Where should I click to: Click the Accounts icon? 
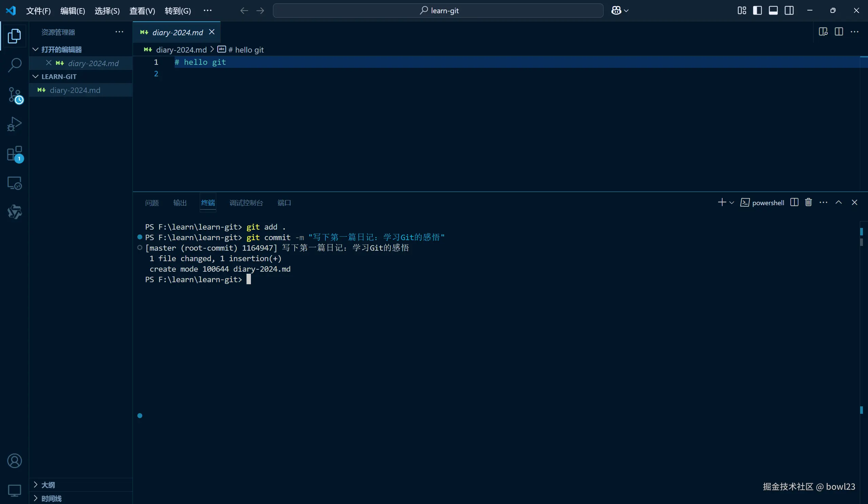point(15,461)
